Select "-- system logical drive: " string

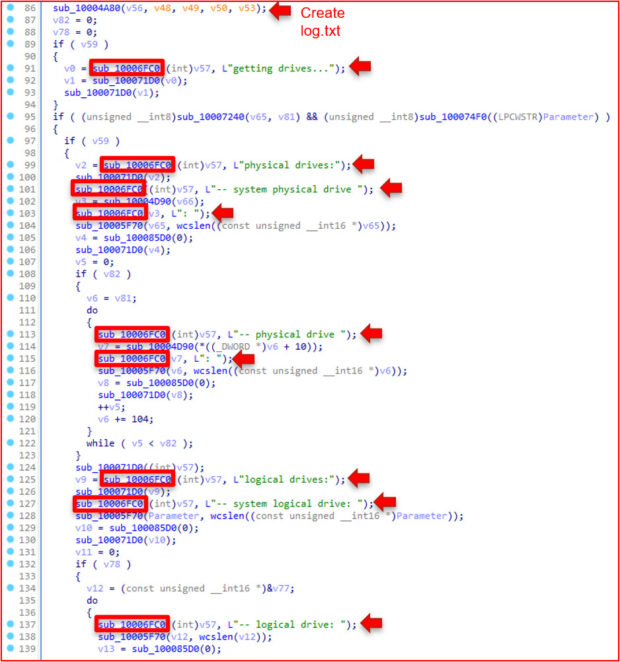pyautogui.click(x=286, y=504)
